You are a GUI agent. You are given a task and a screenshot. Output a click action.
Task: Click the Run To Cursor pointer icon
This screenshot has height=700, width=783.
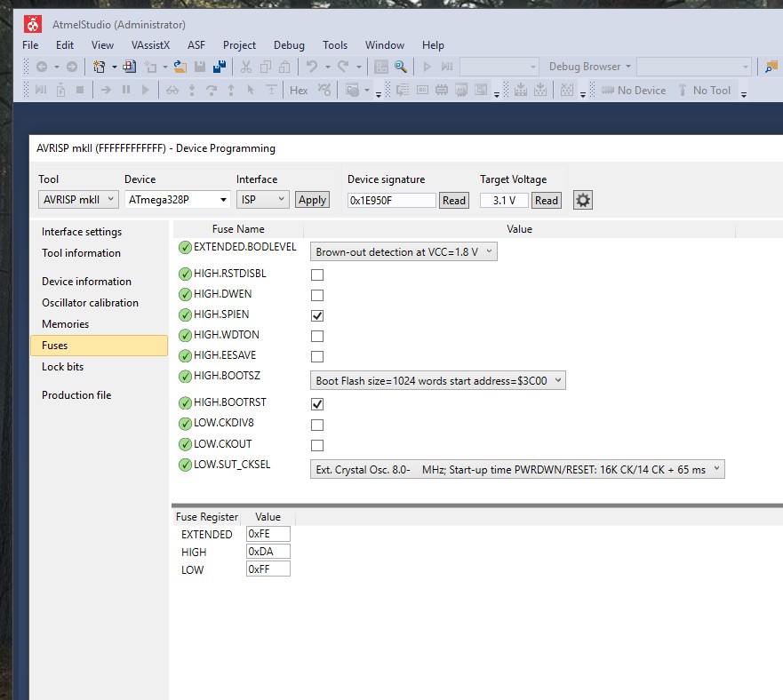[x=251, y=91]
